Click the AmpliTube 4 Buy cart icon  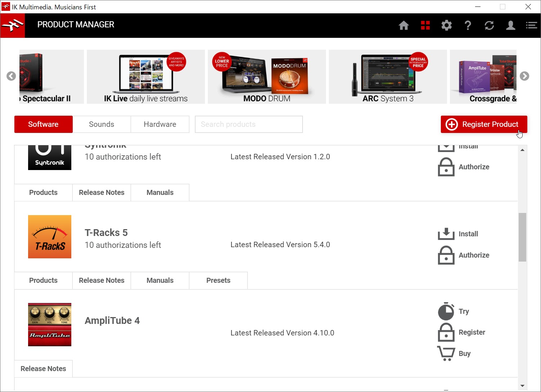coord(446,353)
